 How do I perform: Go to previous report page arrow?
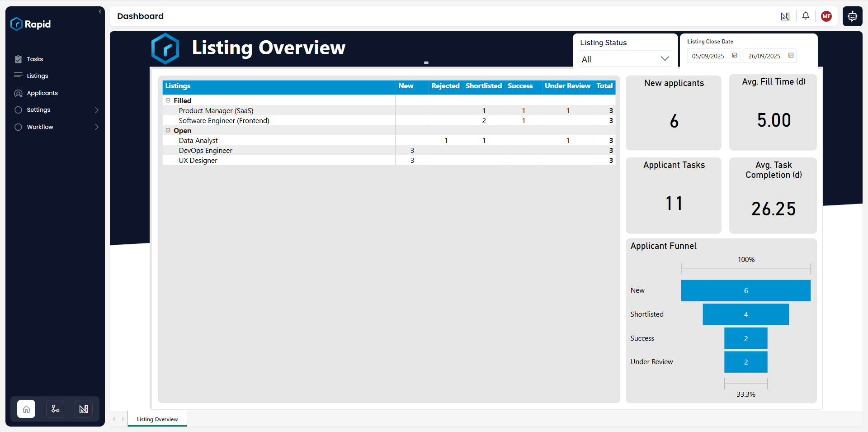114,419
